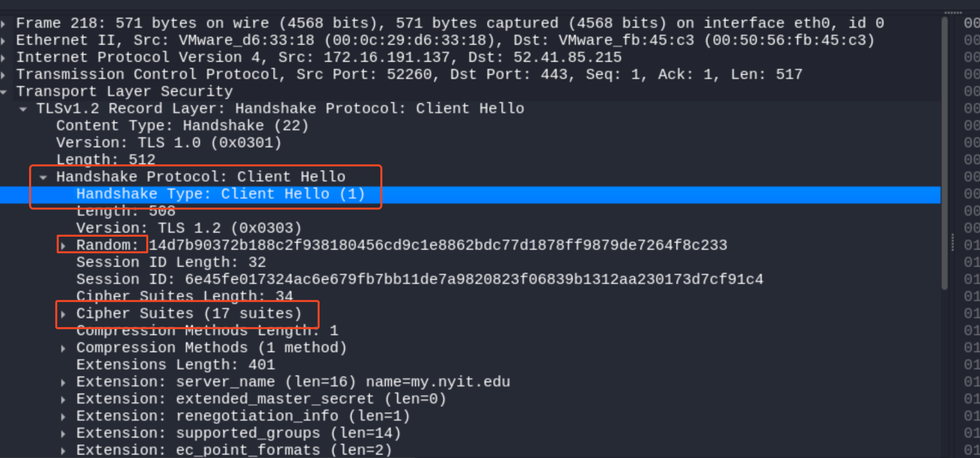Screen dimensions: 980x458
Task: Expand the server_name extension
Action: click(64, 382)
